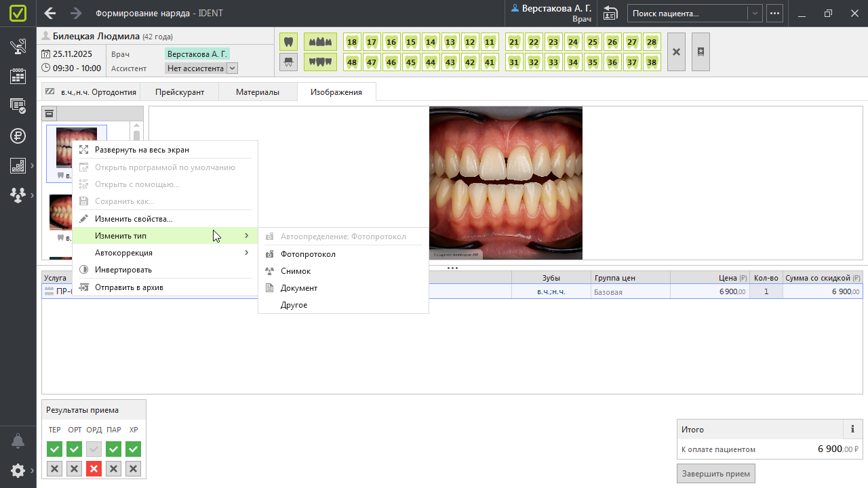Screen dimensions: 868x488
Task: Expand the Нет ассистента dropdown
Action: click(232, 68)
